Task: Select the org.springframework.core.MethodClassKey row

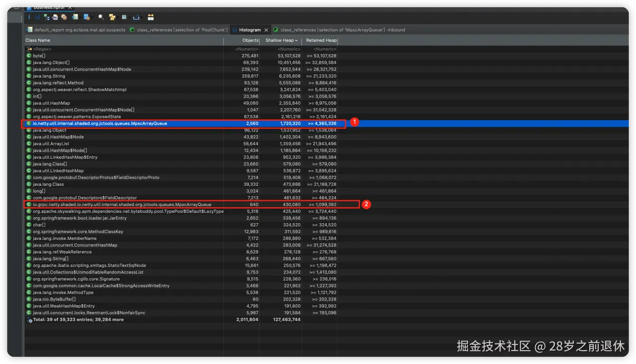Action: point(181,231)
